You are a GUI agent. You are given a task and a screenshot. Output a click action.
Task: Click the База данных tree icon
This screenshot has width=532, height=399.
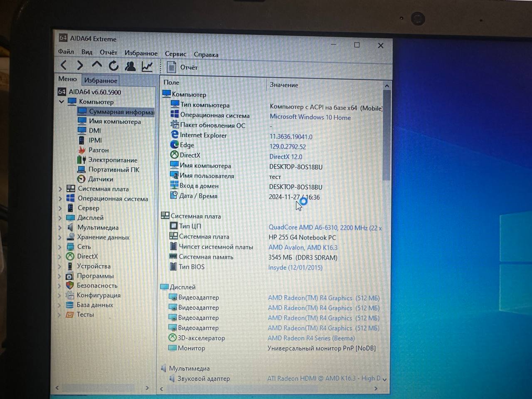point(70,305)
